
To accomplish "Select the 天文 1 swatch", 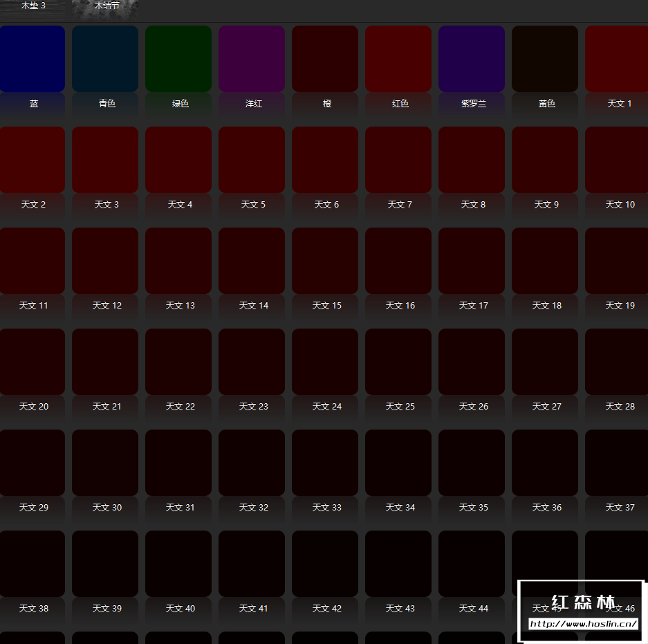I will [617, 59].
